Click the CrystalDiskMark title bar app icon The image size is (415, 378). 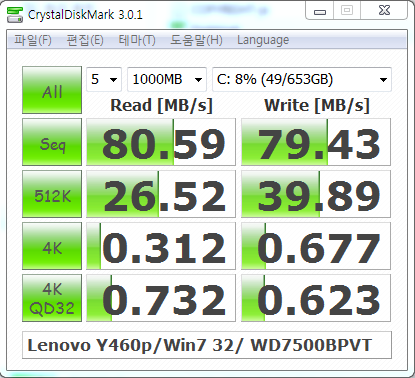[x=15, y=14]
